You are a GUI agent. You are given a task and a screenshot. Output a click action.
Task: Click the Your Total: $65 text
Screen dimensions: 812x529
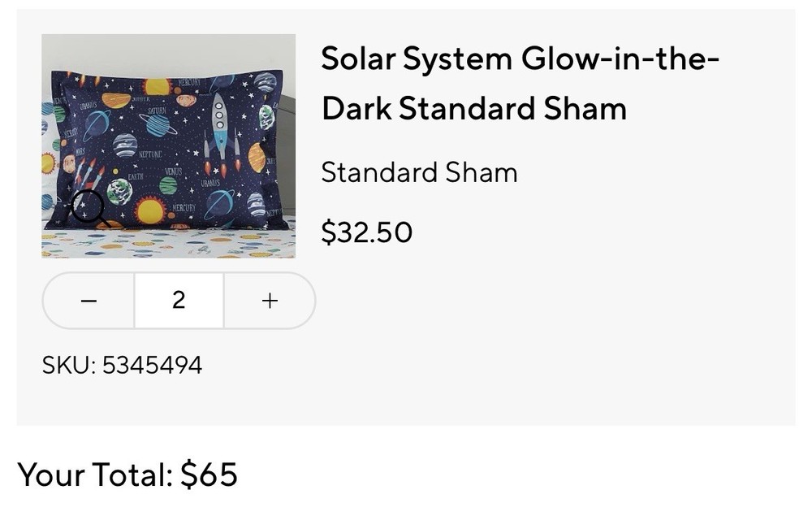point(127,475)
